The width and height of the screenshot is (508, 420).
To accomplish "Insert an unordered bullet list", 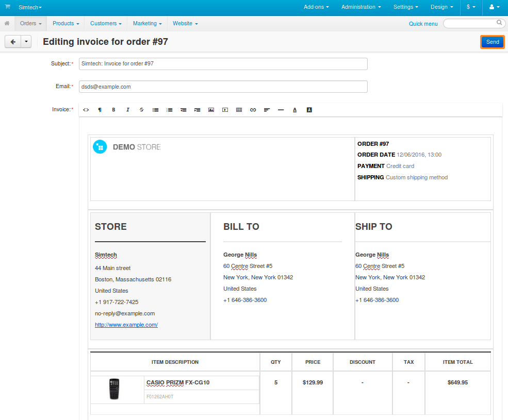I will click(156, 110).
